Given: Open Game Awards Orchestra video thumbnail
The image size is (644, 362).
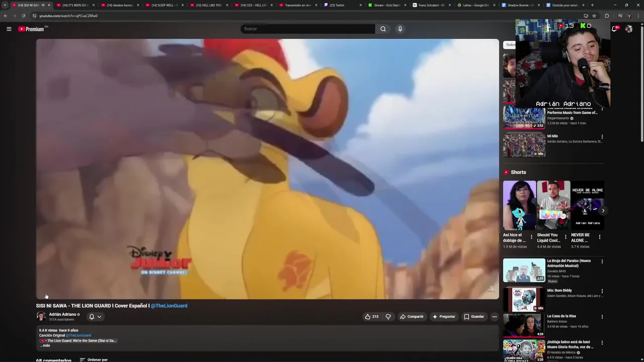Looking at the screenshot, I should [524, 118].
